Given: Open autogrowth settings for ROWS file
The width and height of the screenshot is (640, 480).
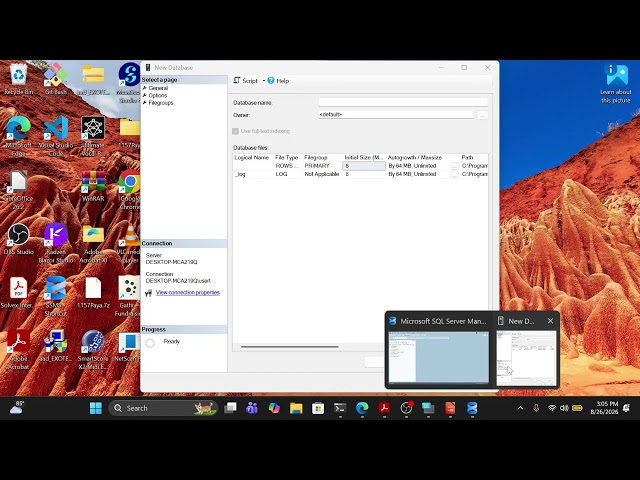Looking at the screenshot, I should pyautogui.click(x=454, y=166).
